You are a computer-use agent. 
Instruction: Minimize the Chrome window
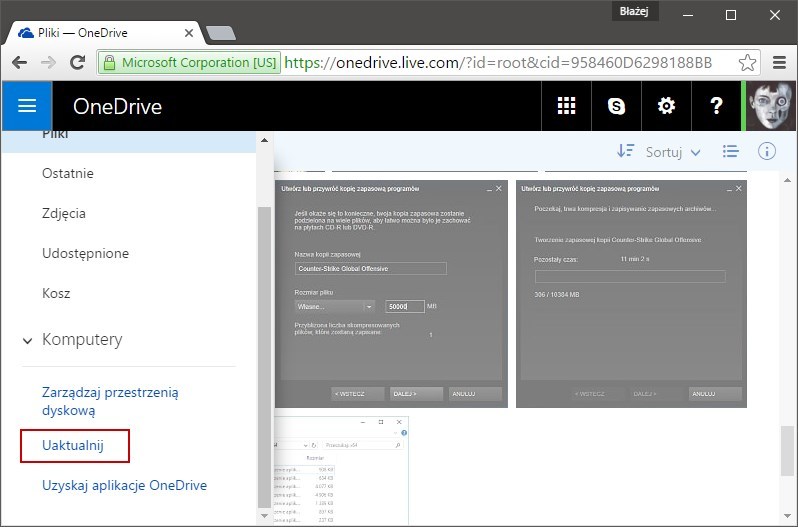tap(688, 15)
